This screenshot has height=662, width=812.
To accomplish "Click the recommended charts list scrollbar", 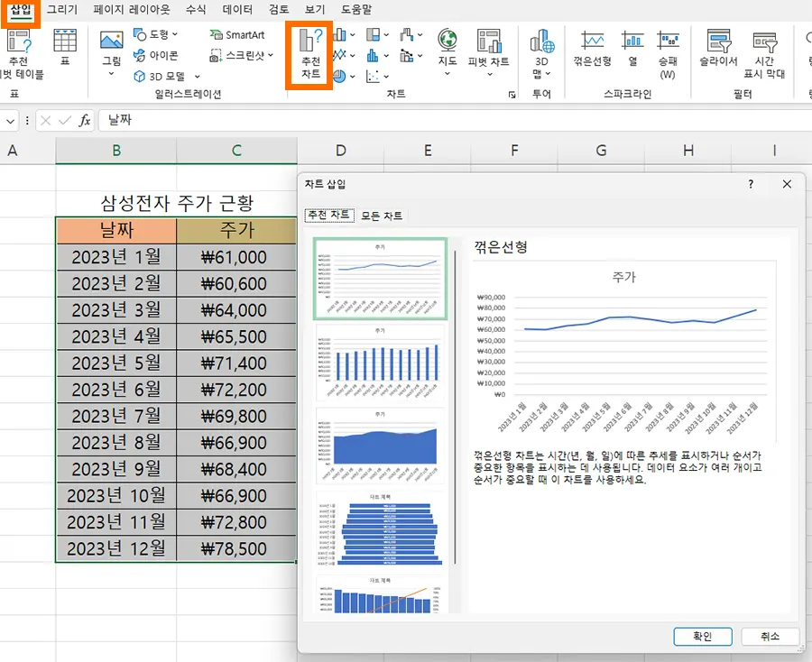I will [455, 407].
